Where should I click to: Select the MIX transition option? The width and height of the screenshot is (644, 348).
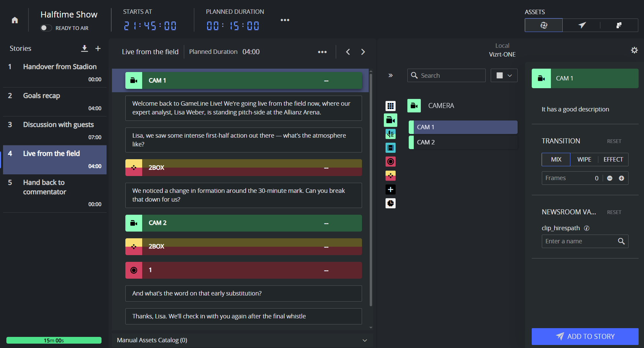tap(556, 160)
